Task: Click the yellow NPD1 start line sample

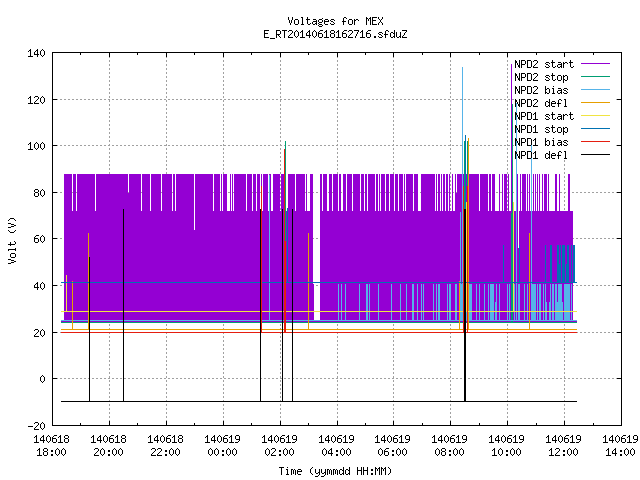Action: pyautogui.click(x=595, y=116)
